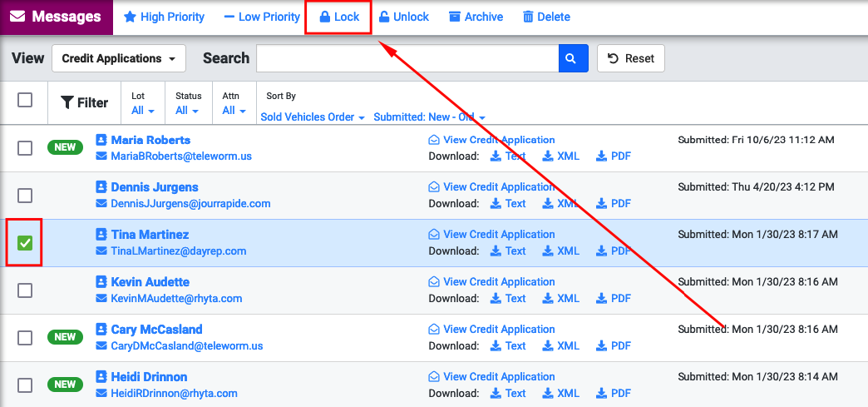Email KevinMAudette@rhyta.com
The width and height of the screenshot is (868, 407).
tap(176, 298)
